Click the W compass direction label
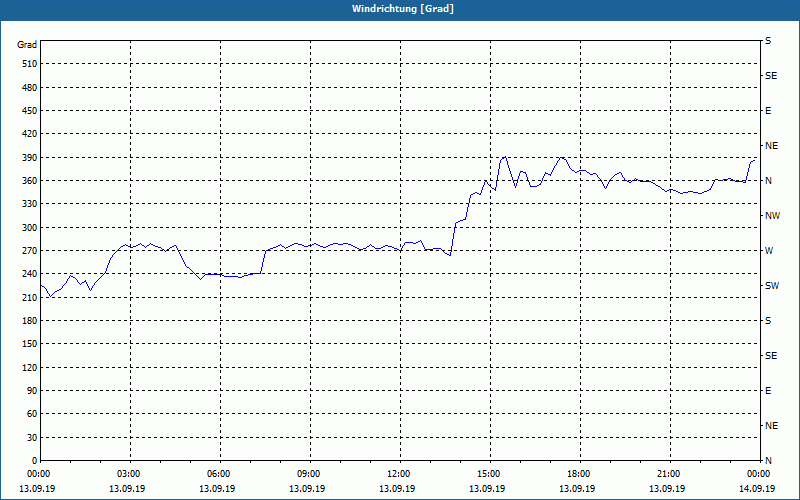Image resolution: width=800 pixels, height=500 pixels. coord(769,251)
